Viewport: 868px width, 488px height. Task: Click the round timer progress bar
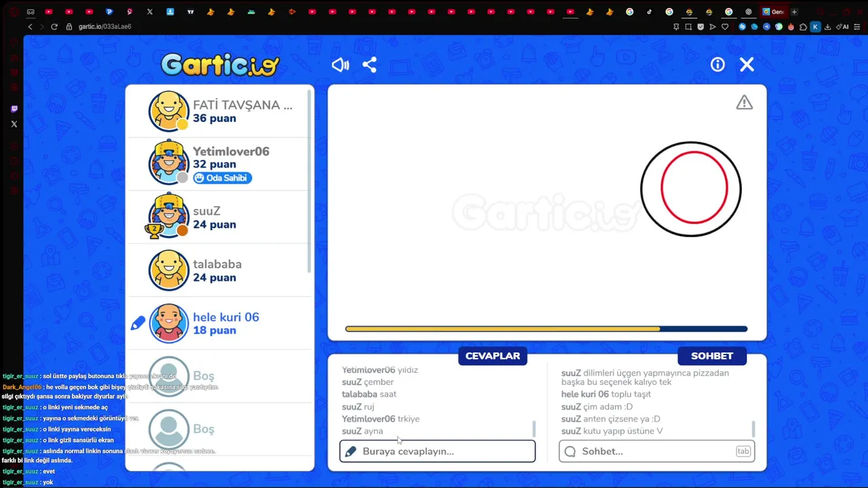(547, 329)
